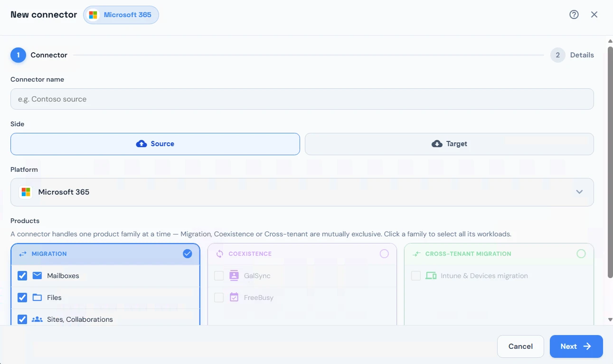Click the MIGRATION header text
The image size is (613, 364).
49,254
